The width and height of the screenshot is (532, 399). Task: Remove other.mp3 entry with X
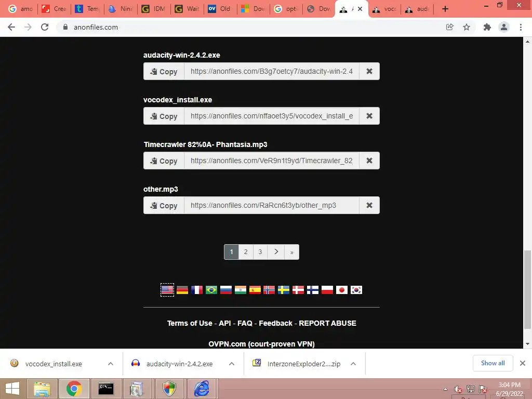pyautogui.click(x=369, y=206)
